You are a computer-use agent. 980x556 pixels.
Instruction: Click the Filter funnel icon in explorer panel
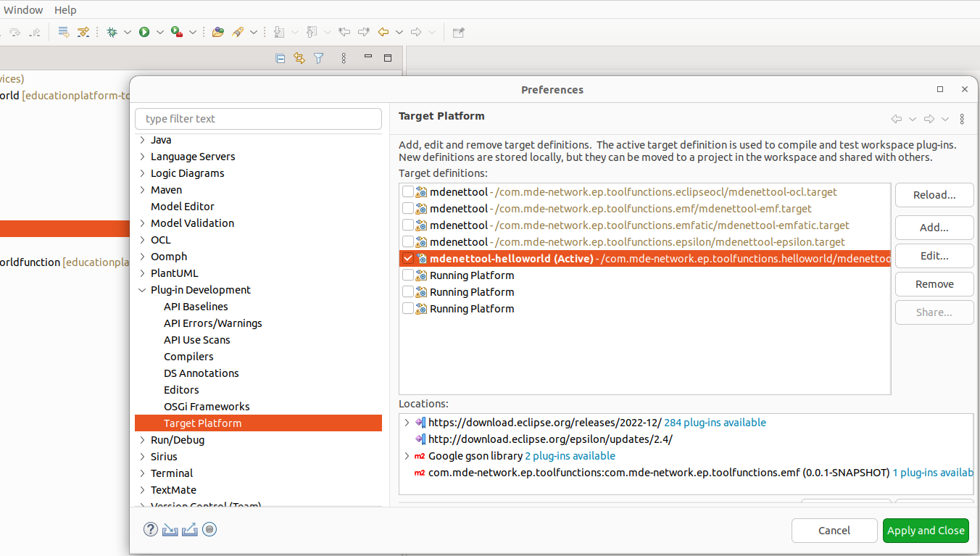pyautogui.click(x=318, y=58)
